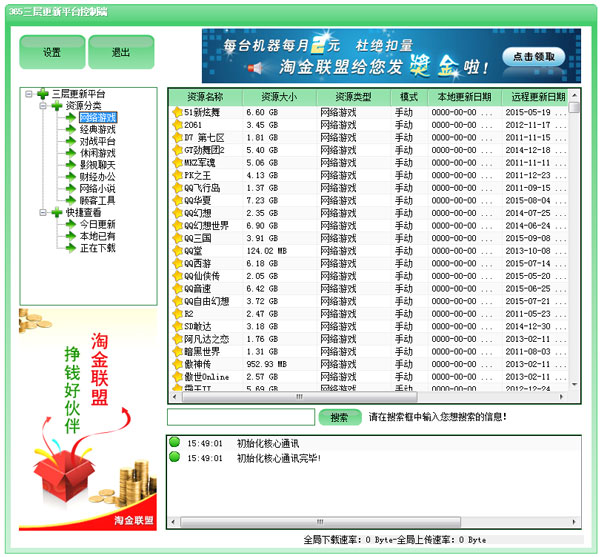
Task: Click the green plus icon of 快捷查看
Action: point(57,212)
